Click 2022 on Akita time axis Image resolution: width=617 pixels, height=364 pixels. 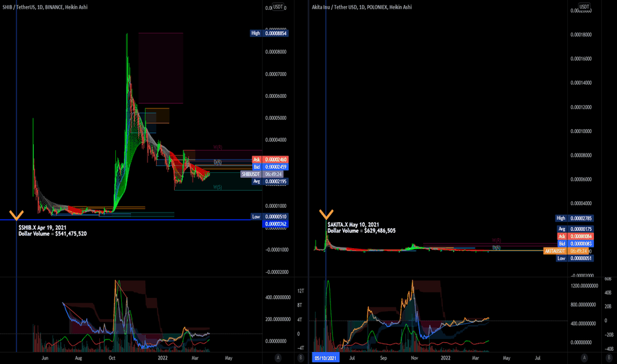click(446, 358)
